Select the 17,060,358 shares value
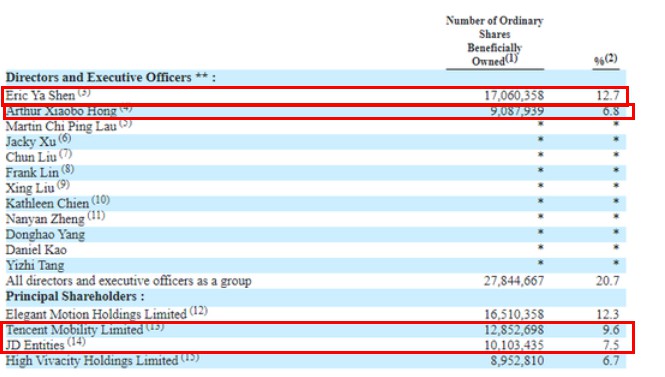 click(x=514, y=95)
